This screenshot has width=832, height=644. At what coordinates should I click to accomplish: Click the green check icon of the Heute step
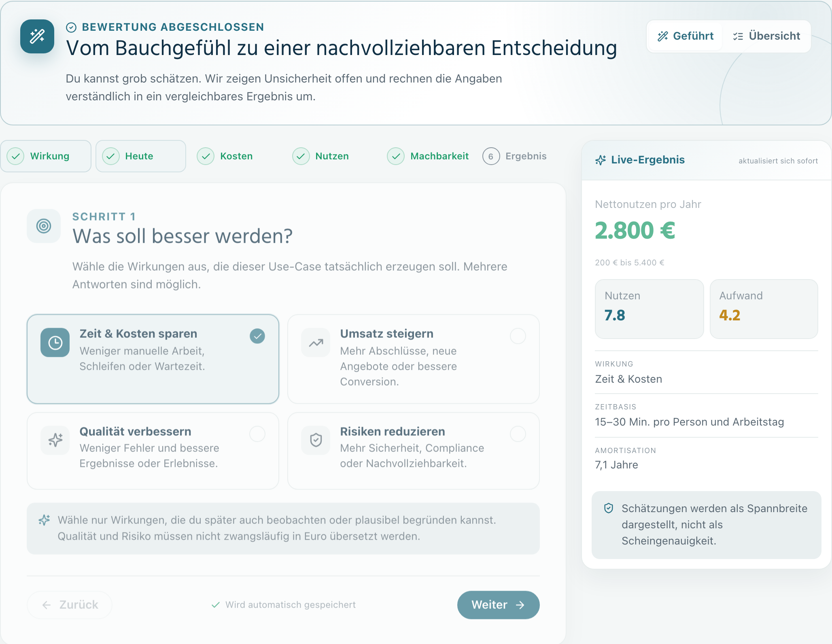[110, 156]
